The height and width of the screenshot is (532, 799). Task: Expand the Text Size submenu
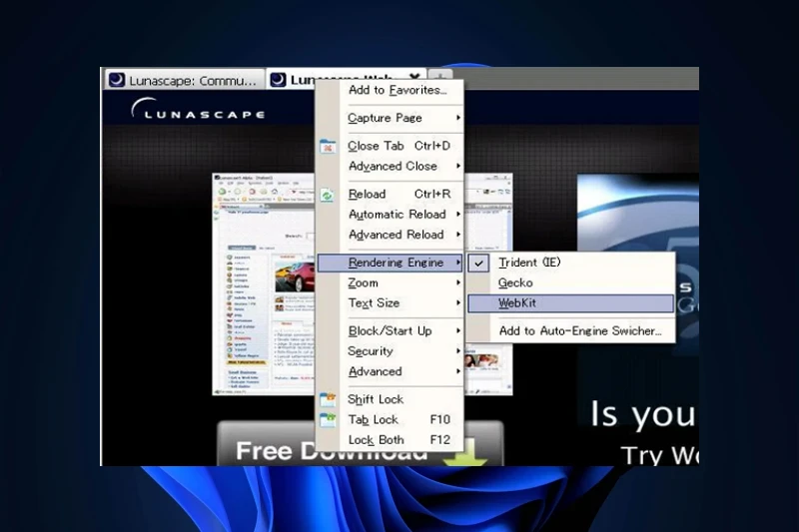[x=391, y=303]
